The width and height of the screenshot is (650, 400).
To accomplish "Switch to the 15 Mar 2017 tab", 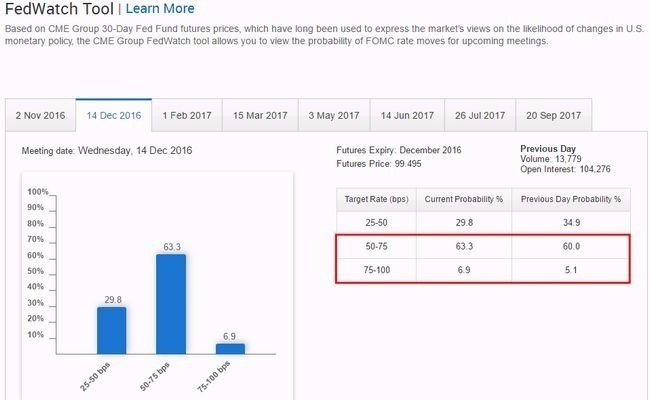I will (x=260, y=115).
